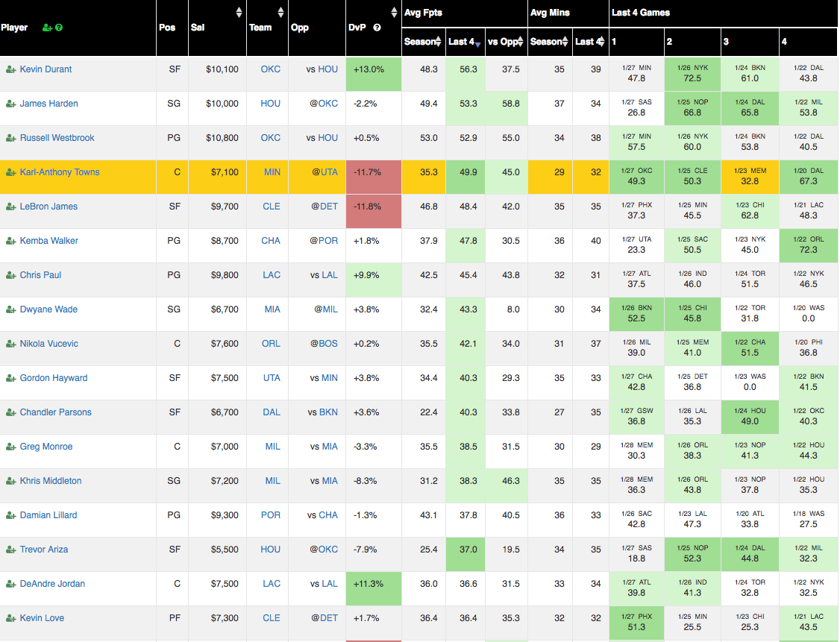Open POR opponent link in Kemba Walker row
840x642 pixels.
[x=328, y=241]
